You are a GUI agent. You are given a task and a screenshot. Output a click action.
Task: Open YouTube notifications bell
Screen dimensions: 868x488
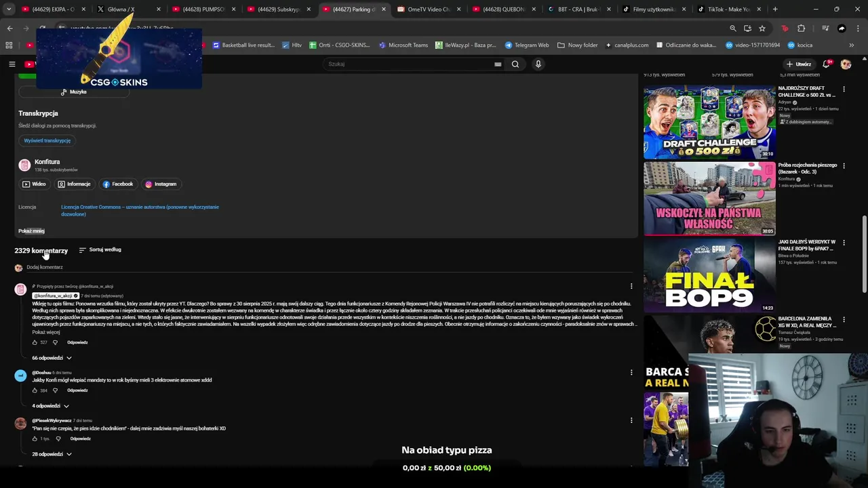(x=826, y=64)
